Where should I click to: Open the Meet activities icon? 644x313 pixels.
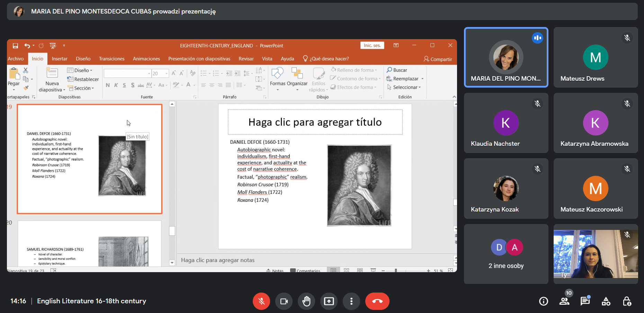pos(606,301)
